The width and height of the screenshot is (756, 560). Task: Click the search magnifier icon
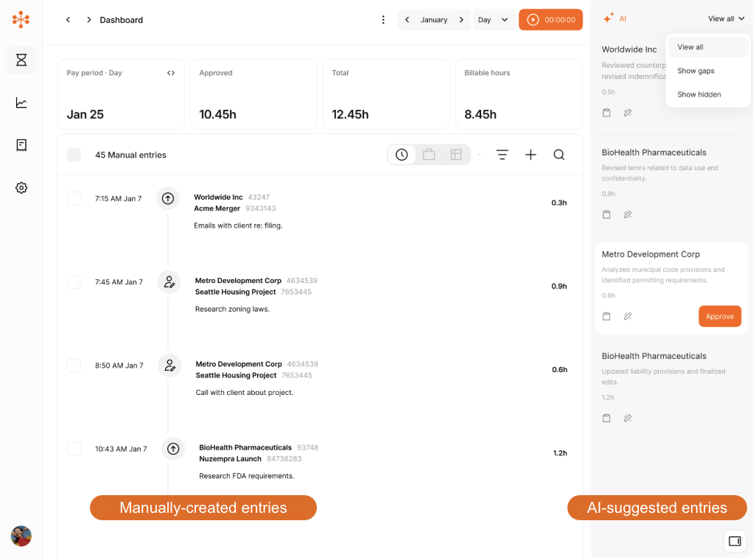pos(559,155)
